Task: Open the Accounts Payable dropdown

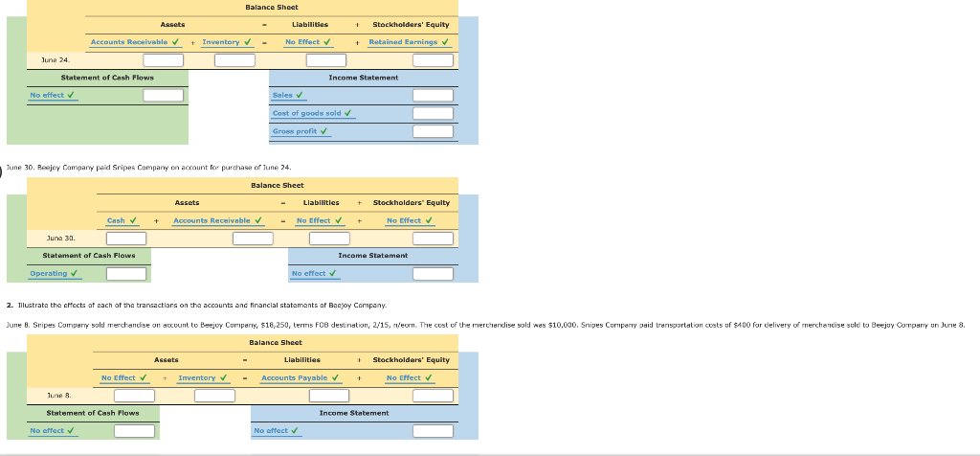Action: (301, 378)
